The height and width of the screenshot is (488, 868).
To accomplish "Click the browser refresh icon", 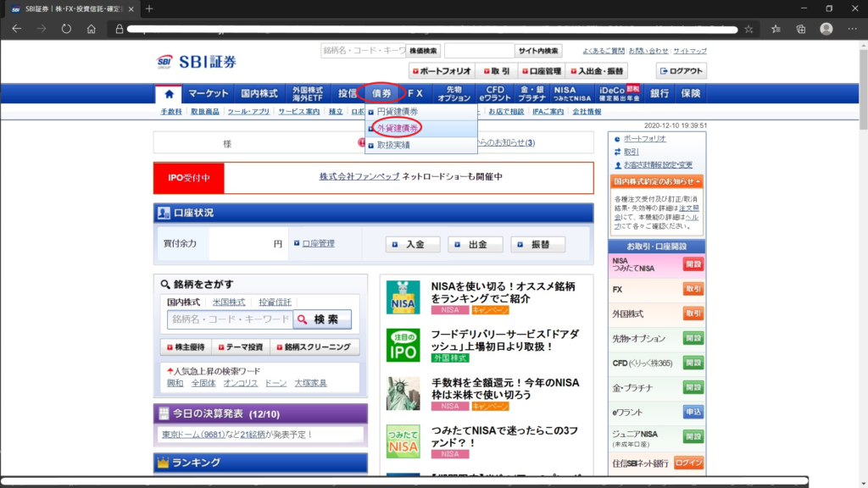I will click(x=66, y=29).
